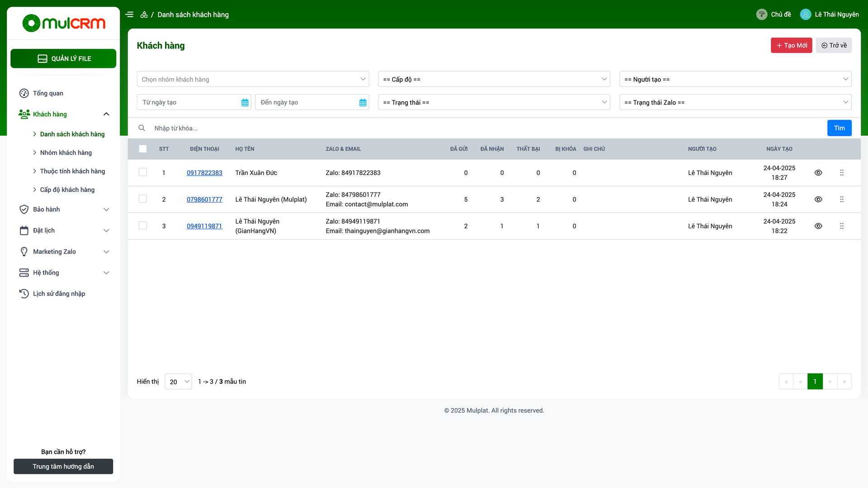This screenshot has height=488, width=868.
Task: Go to Tổng quan in sidebar
Action: point(48,93)
